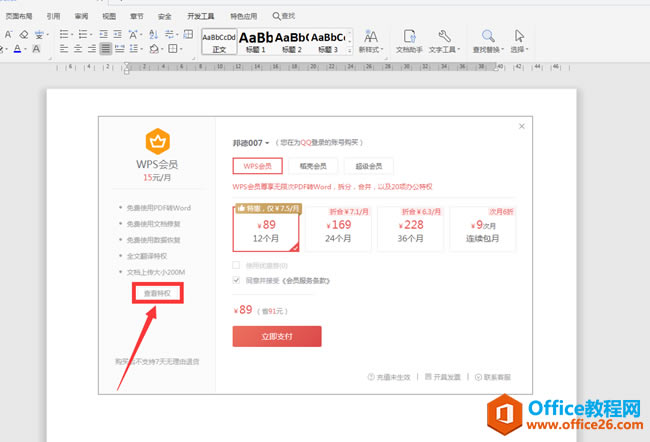Open the 页面布局 ribbon tab
The width and height of the screenshot is (650, 442).
pos(19,16)
